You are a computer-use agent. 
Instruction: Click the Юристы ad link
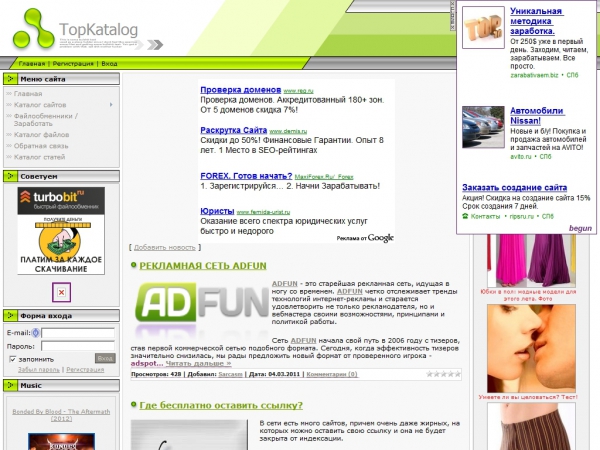[x=217, y=211]
